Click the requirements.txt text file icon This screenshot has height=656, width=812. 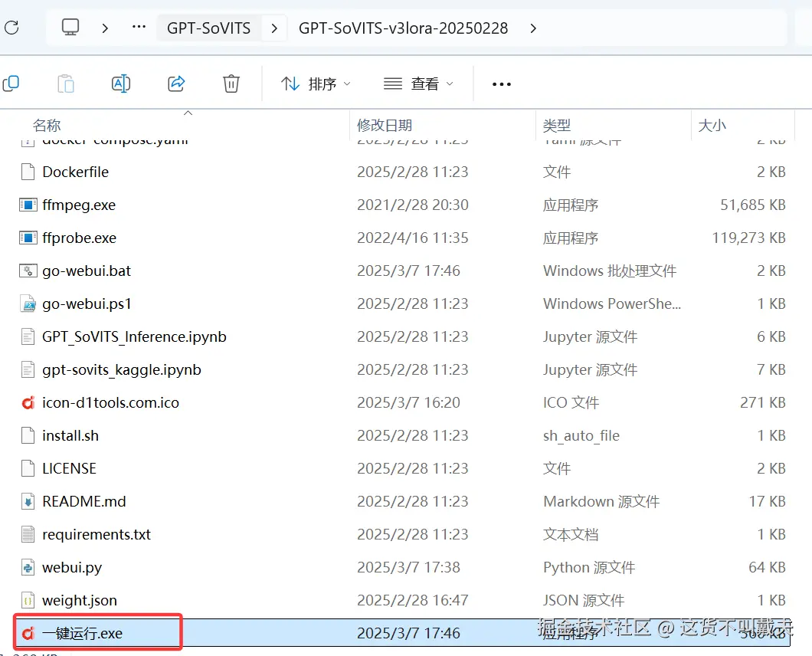28,534
